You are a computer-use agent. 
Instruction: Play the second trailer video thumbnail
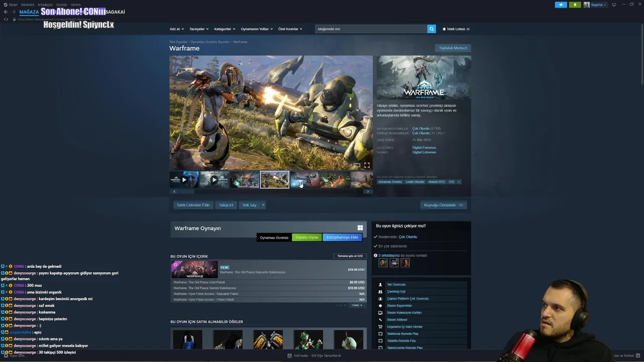point(214,179)
